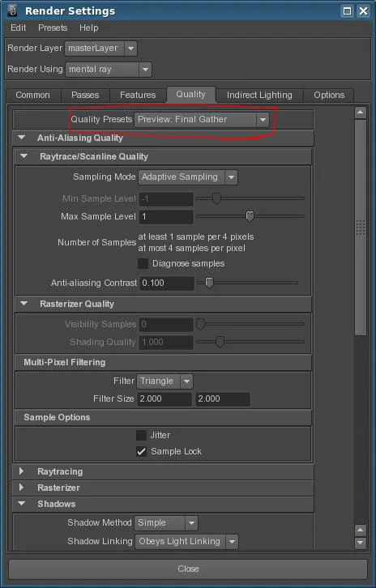The width and height of the screenshot is (376, 588).
Task: Click the Multi-Pixel Filtering header
Action: pyautogui.click(x=163, y=362)
